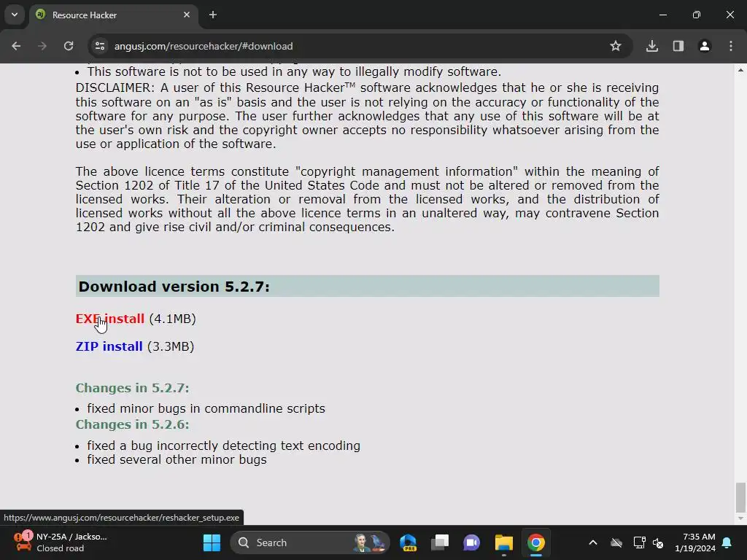Image resolution: width=747 pixels, height=560 pixels.
Task: Close the Resource Hacker tab
Action: [x=187, y=15]
